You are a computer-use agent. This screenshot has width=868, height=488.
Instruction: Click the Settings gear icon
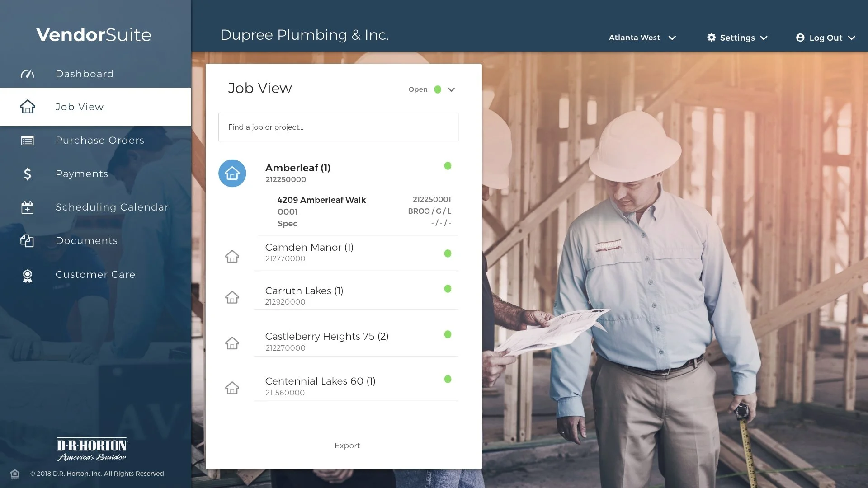pos(711,38)
